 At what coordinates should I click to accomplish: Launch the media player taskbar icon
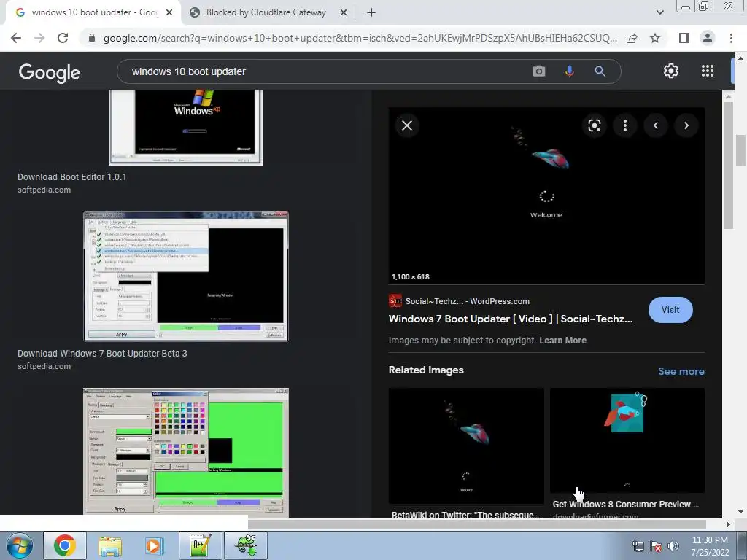154,545
